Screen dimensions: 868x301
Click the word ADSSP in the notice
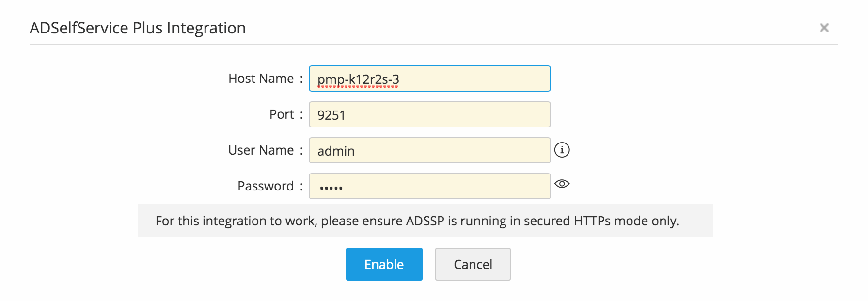(425, 221)
